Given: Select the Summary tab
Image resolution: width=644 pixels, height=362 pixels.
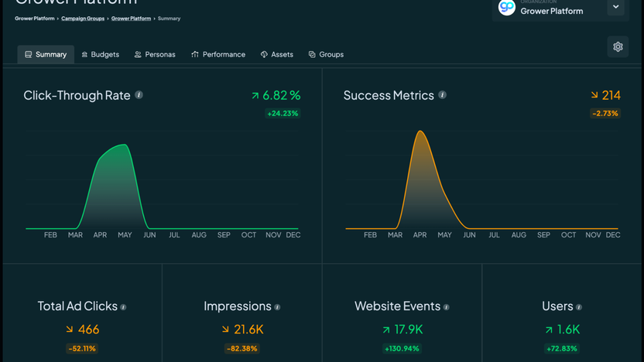Looking at the screenshot, I should [x=46, y=55].
